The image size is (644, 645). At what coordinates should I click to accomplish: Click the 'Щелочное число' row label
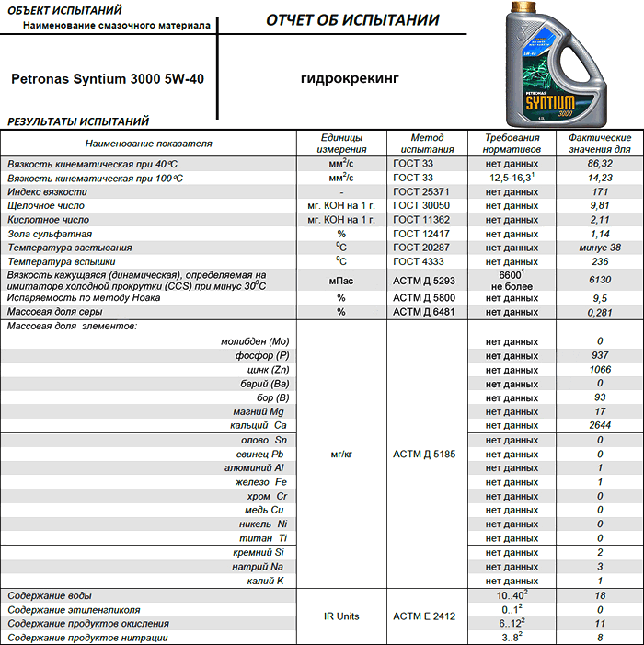pos(46,206)
